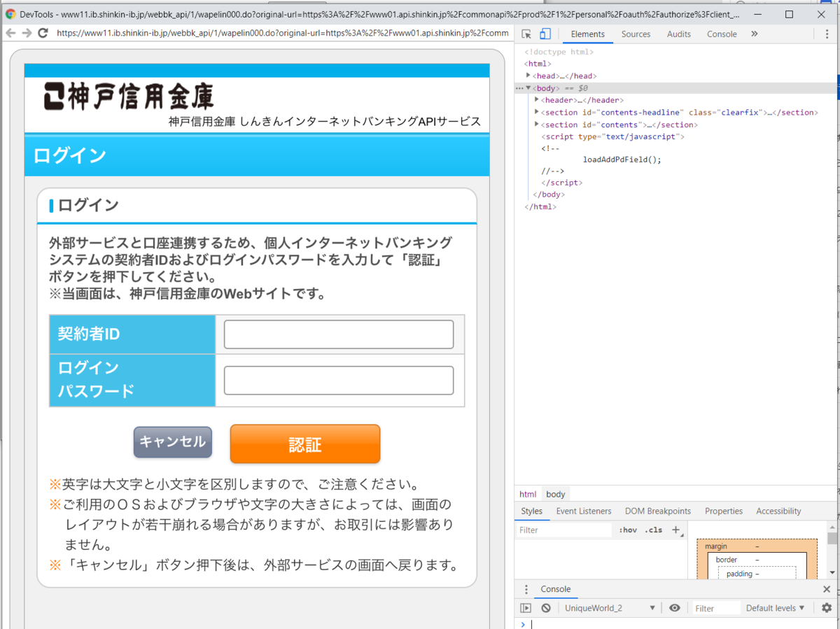This screenshot has width=840, height=629.
Task: Minimize the DevTools window
Action: (757, 13)
